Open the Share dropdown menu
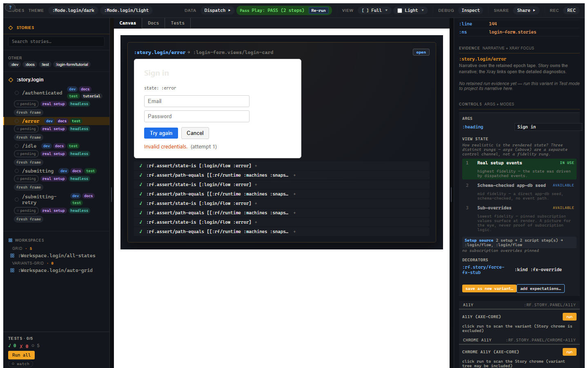Image resolution: width=588 pixels, height=368 pixels. coord(526,10)
